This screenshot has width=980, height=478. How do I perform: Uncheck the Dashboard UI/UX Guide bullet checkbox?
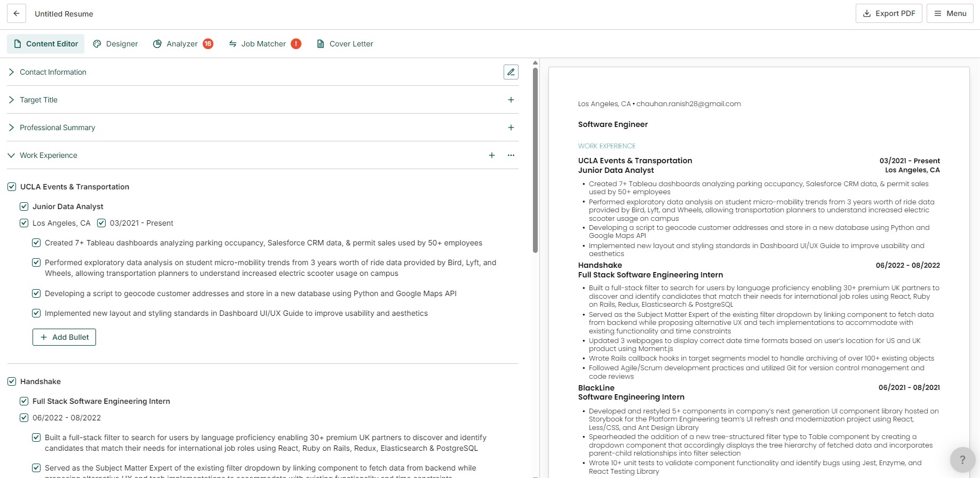(36, 313)
